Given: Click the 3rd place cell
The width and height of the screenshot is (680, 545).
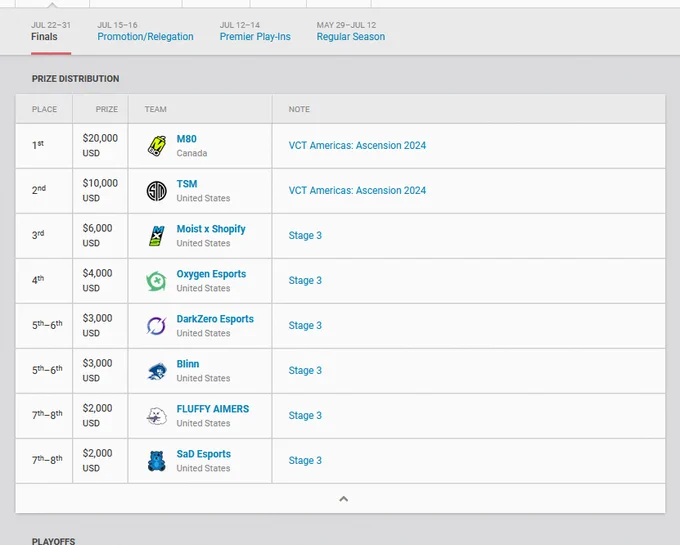Looking at the screenshot, I should coord(44,236).
